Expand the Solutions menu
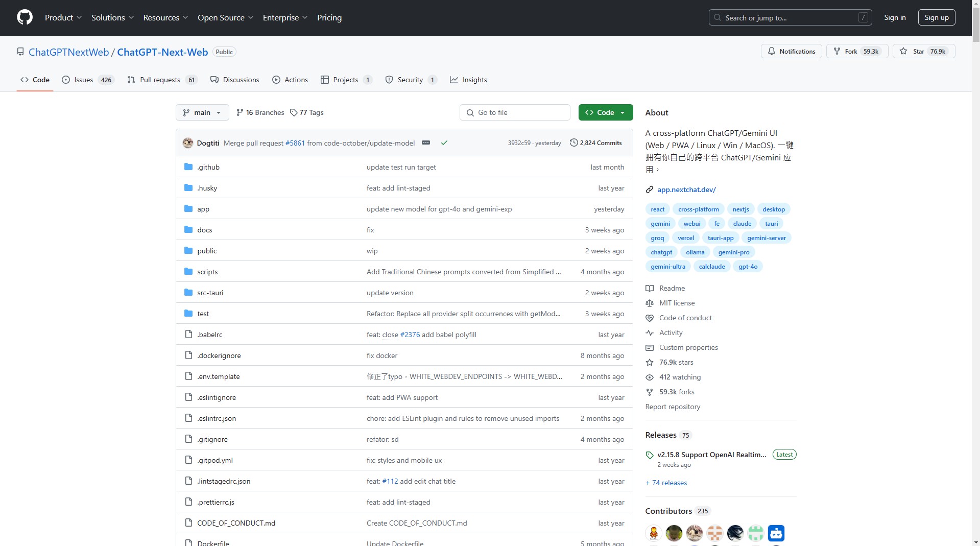This screenshot has width=980, height=546. click(112, 17)
